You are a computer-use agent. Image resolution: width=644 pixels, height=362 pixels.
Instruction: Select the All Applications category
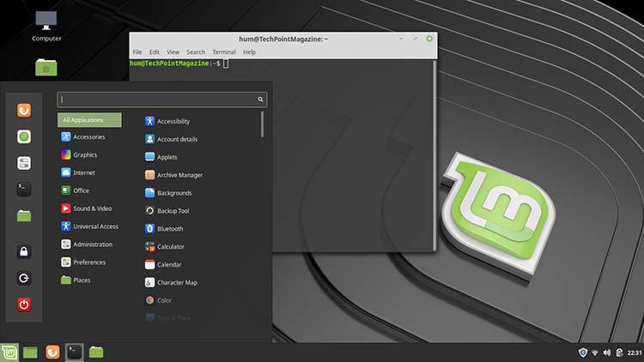point(89,120)
